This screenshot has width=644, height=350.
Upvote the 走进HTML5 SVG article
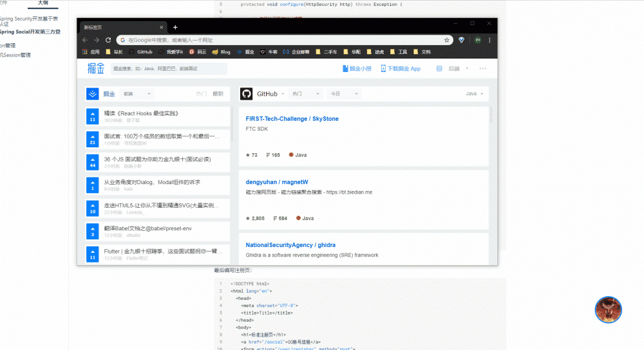pos(92,208)
